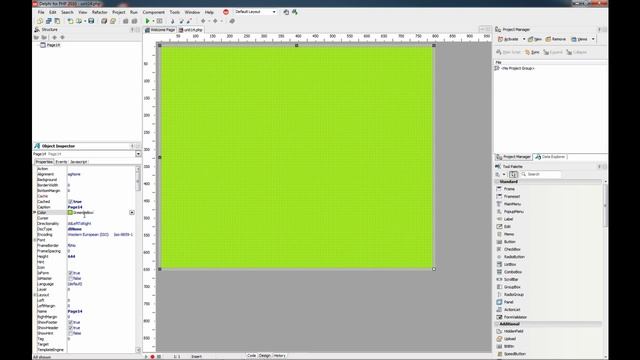Toggle the IsForm property checkbox

70,273
